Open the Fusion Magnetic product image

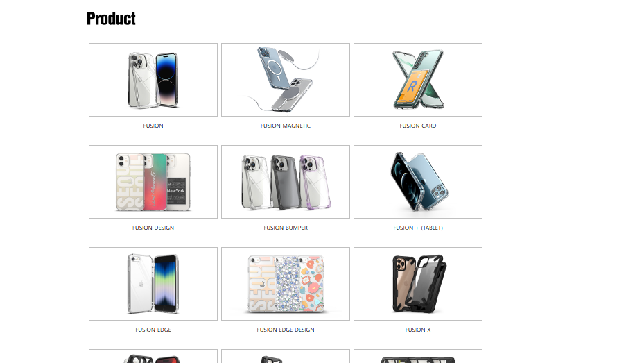[x=286, y=80]
